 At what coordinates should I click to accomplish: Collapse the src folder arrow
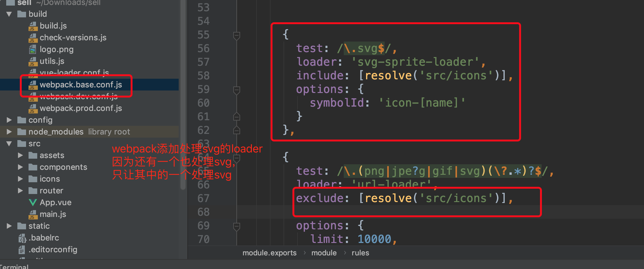click(9, 144)
